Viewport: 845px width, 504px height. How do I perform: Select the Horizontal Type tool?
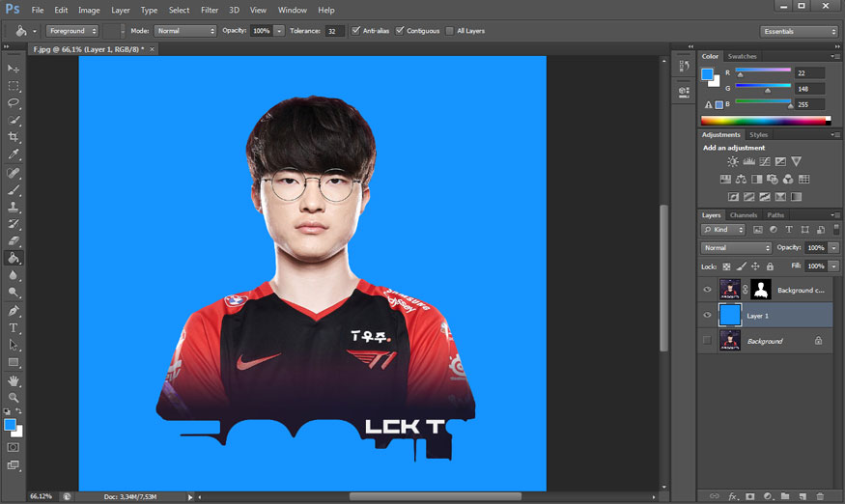[14, 327]
